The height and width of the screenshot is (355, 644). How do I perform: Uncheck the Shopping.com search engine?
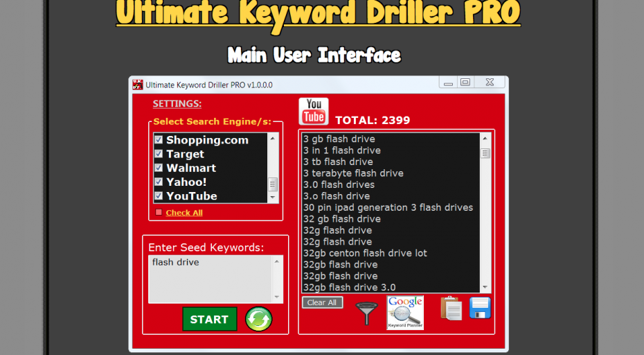159,139
